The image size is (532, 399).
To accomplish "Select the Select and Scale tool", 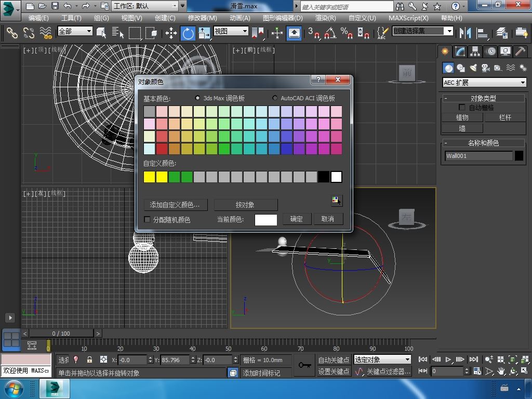I will click(204, 33).
